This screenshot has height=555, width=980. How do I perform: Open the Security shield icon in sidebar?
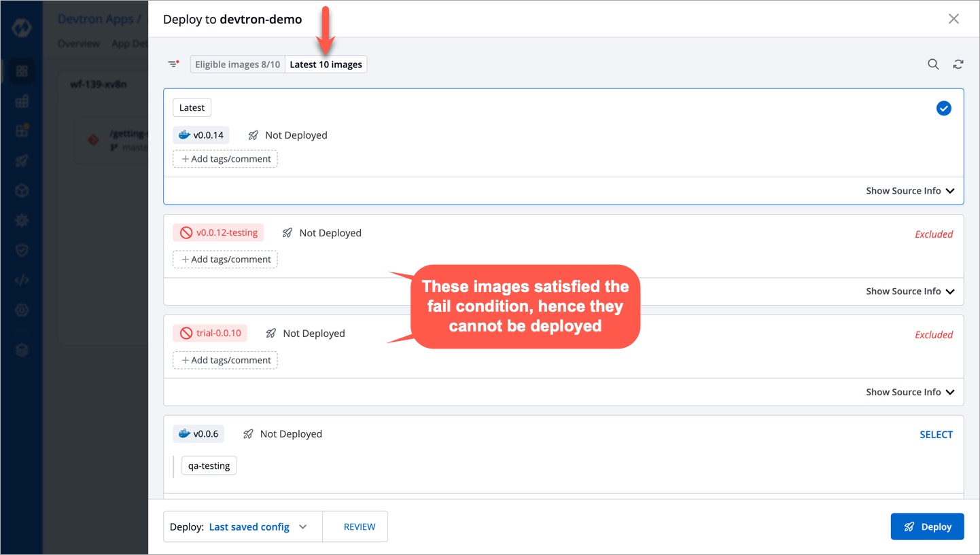coord(22,251)
